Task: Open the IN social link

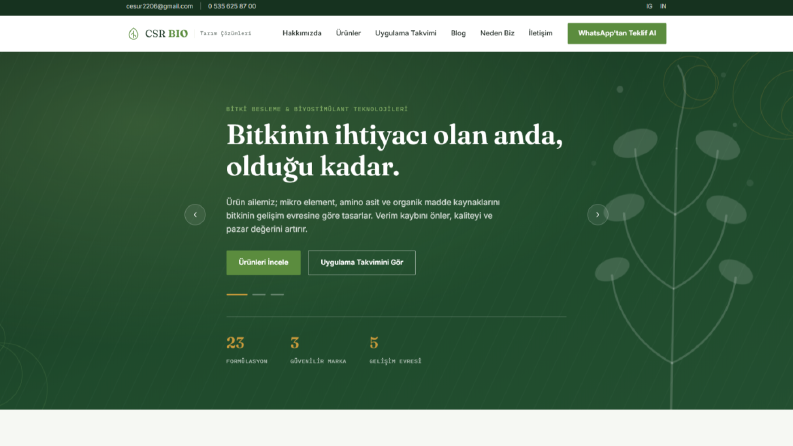Action: pyautogui.click(x=663, y=6)
